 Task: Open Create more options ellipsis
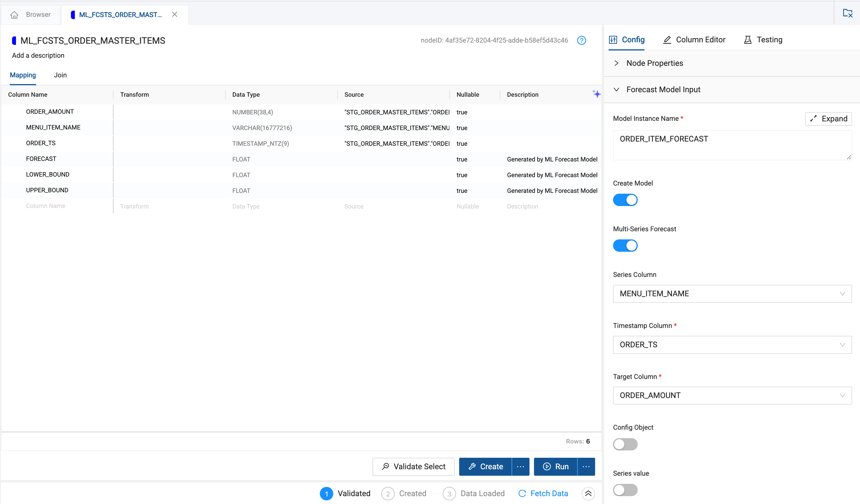(521, 466)
